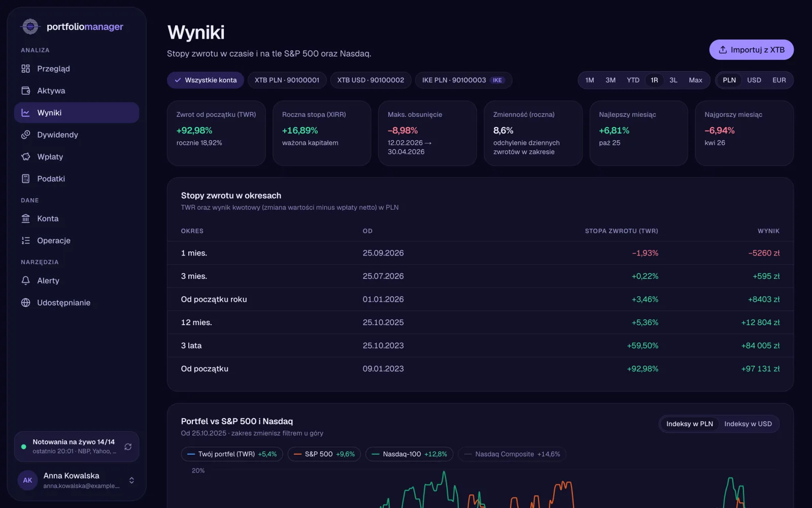Click the Alerty bell icon
Image resolution: width=812 pixels, height=508 pixels.
tap(26, 280)
